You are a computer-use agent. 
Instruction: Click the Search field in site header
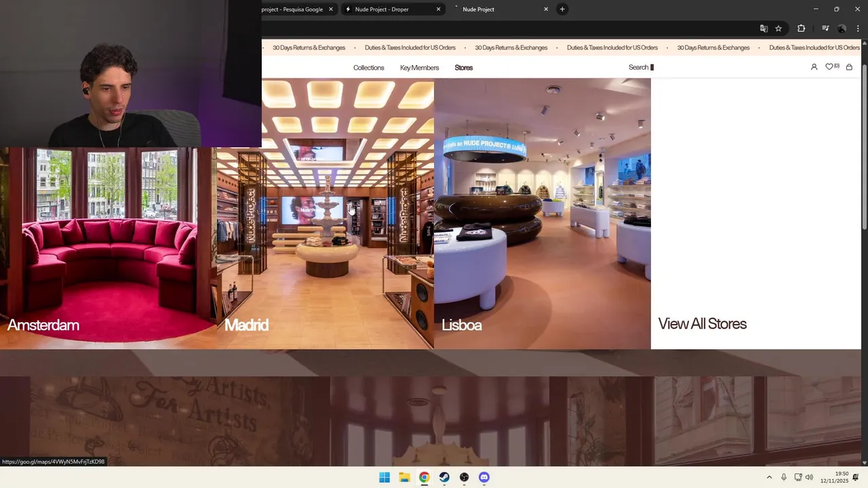pos(641,67)
